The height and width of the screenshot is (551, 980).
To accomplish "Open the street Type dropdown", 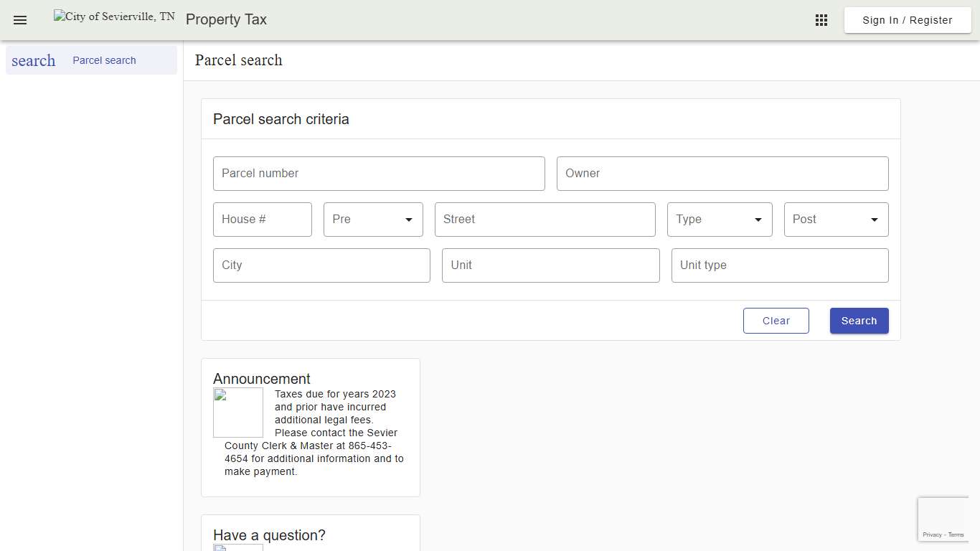I will click(x=719, y=219).
